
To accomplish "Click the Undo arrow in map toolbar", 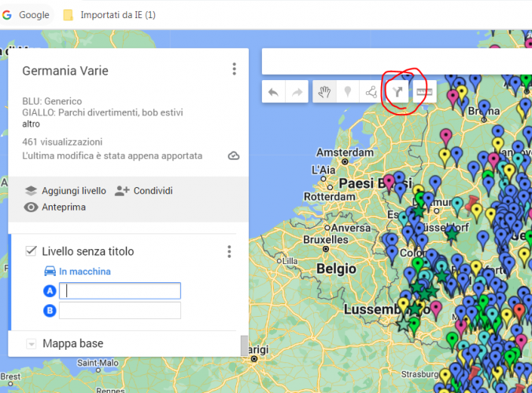I will click(273, 92).
